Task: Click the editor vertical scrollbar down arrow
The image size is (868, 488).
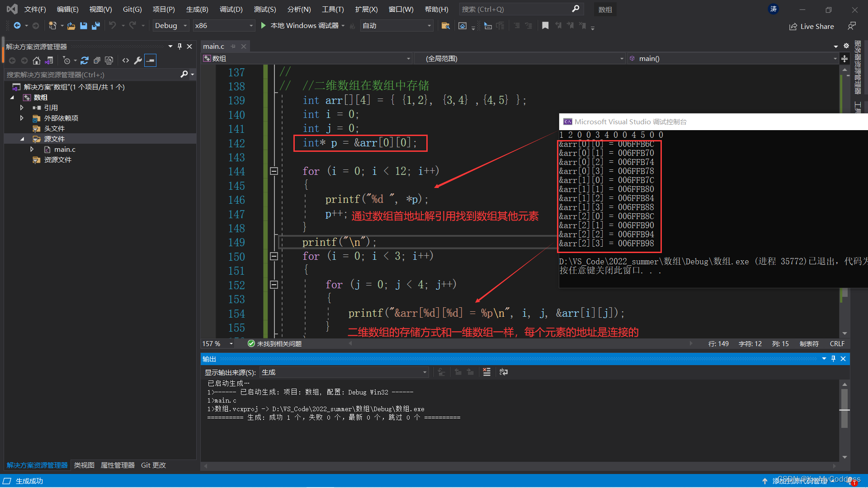Action: (844, 333)
